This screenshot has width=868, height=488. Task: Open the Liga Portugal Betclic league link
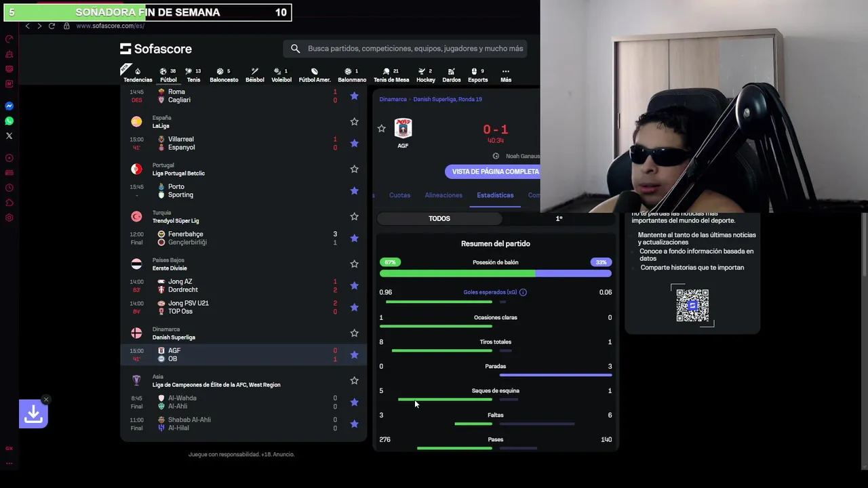[x=178, y=174]
